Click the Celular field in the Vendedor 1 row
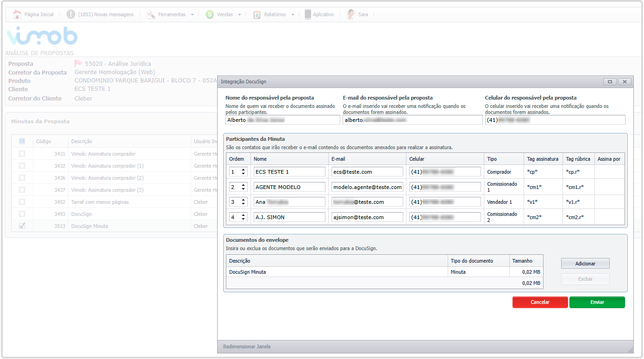Image resolution: width=644 pixels, height=359 pixels. pyautogui.click(x=445, y=202)
